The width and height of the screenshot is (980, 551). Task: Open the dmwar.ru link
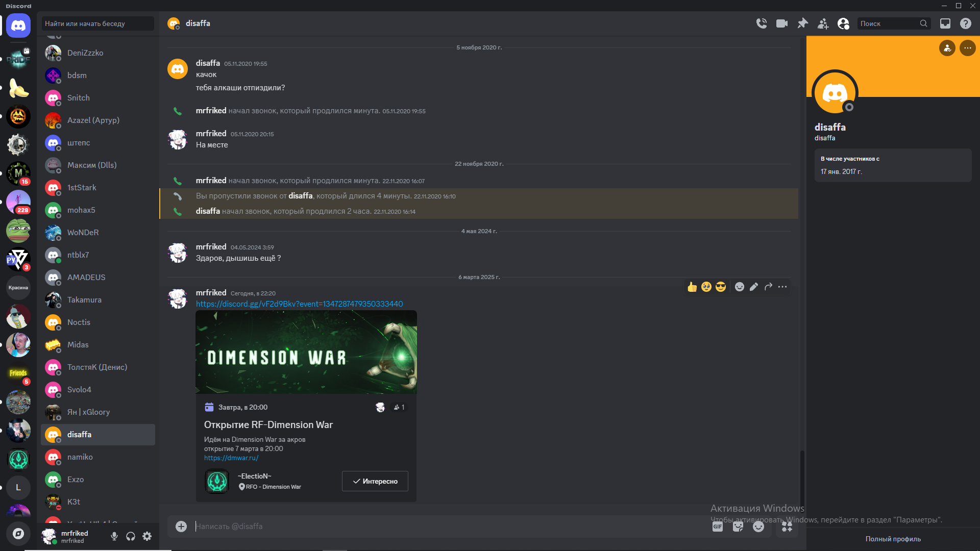point(231,458)
